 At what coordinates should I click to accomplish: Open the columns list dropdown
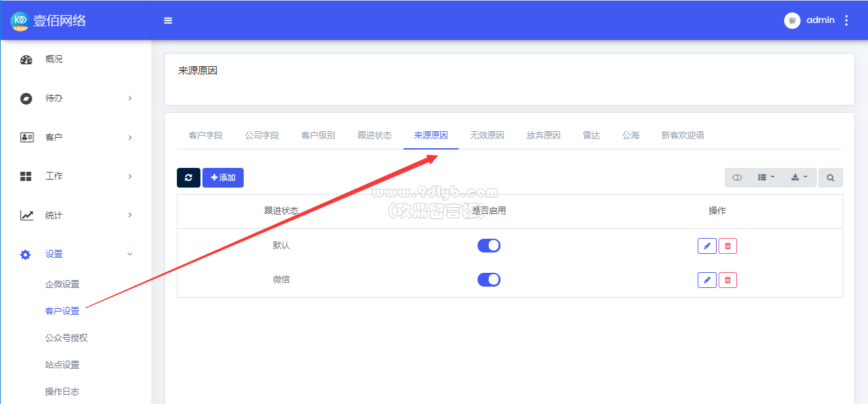click(766, 178)
